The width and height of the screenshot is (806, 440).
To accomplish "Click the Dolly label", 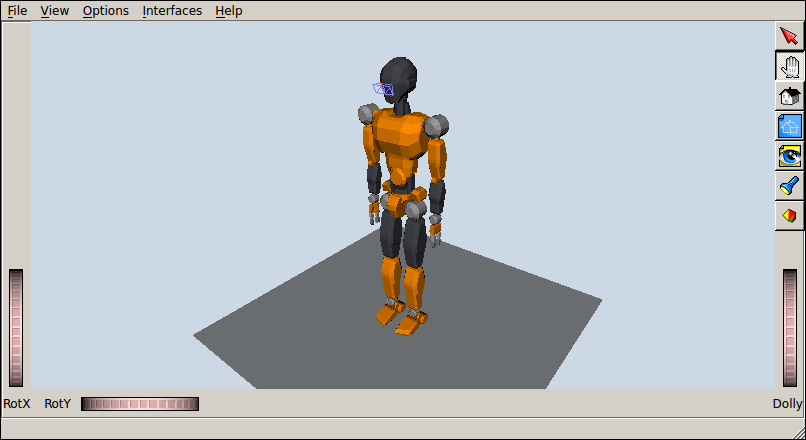I will point(787,404).
